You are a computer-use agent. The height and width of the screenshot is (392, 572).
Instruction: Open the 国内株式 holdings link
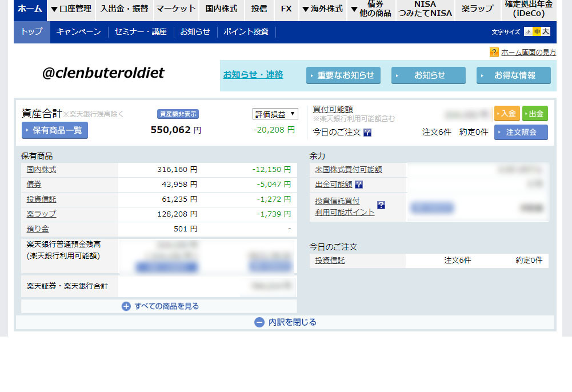coord(41,170)
